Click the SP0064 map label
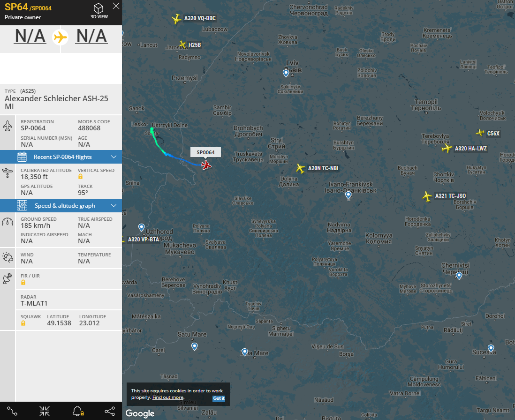This screenshot has width=515, height=420. coord(205,152)
